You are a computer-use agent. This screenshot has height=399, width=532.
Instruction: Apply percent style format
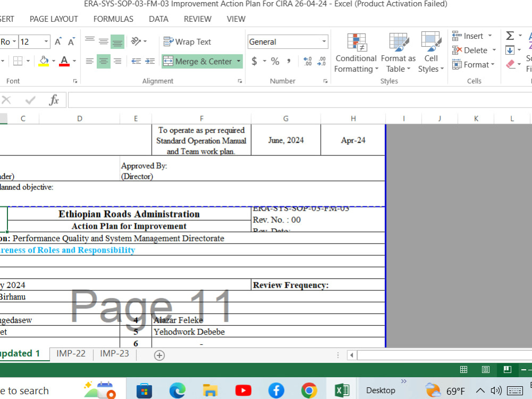tap(275, 61)
